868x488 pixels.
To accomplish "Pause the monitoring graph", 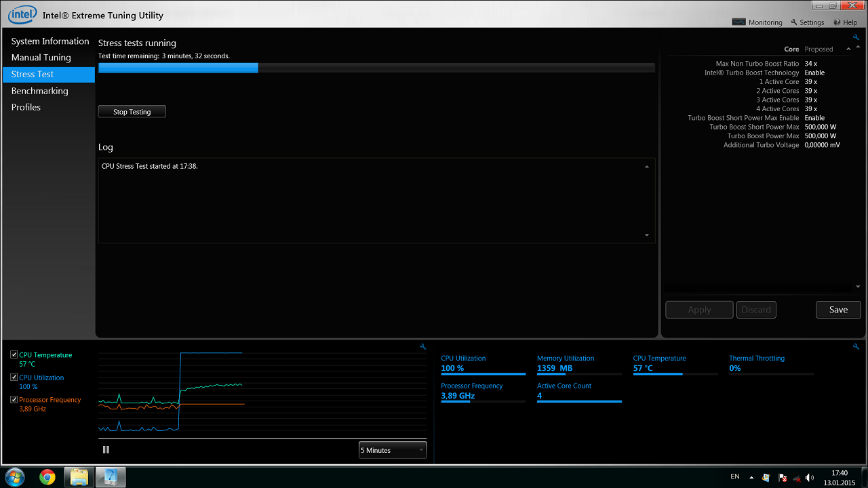I will tap(106, 449).
